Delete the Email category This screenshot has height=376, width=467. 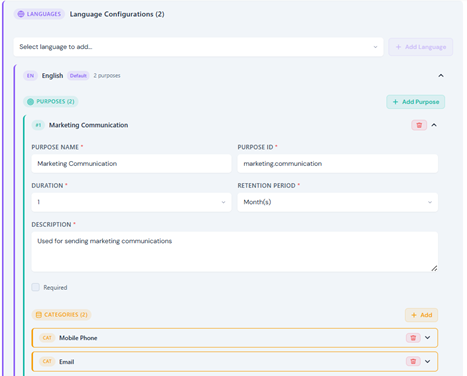(x=413, y=361)
